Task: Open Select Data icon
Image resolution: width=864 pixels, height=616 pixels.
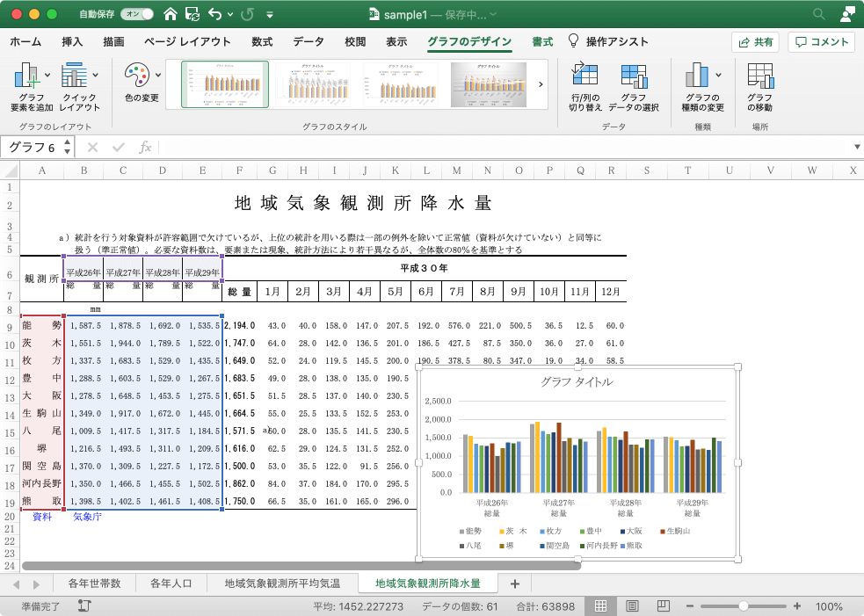Action: click(634, 75)
